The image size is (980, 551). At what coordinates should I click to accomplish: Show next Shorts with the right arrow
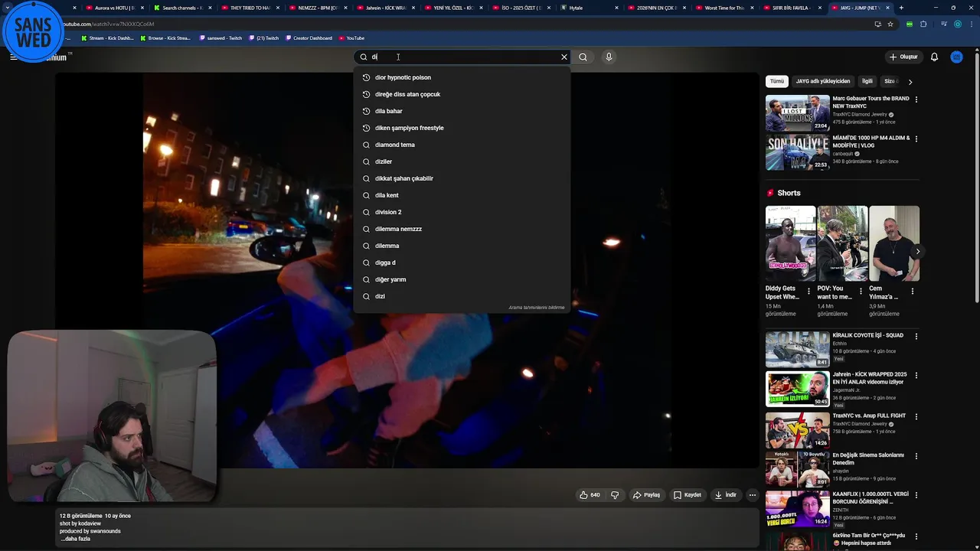[917, 251]
